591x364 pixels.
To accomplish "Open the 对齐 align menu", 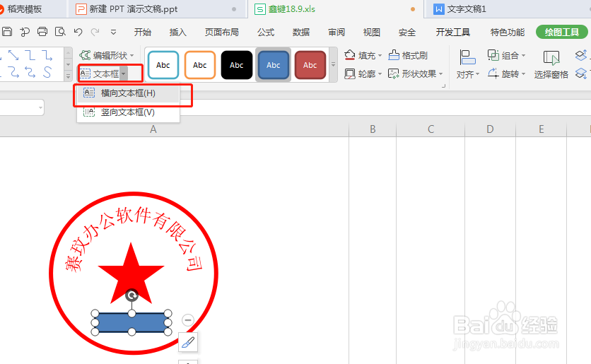I will click(468, 64).
